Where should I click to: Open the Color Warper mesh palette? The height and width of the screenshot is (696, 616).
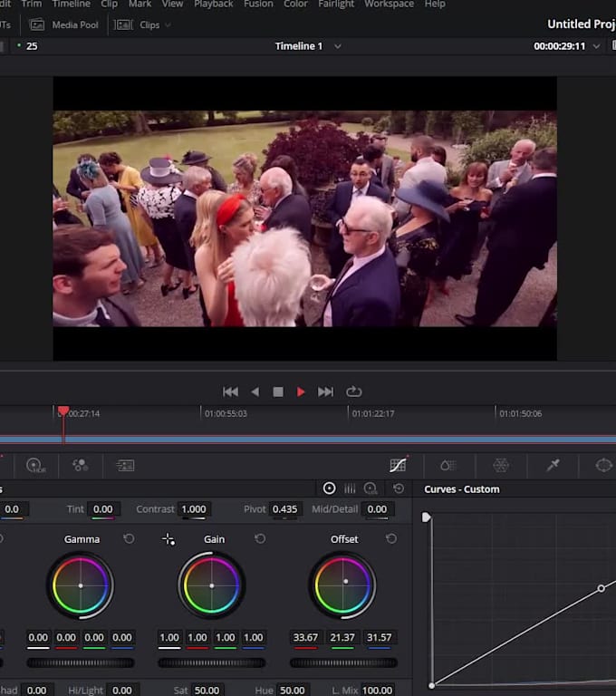(501, 465)
